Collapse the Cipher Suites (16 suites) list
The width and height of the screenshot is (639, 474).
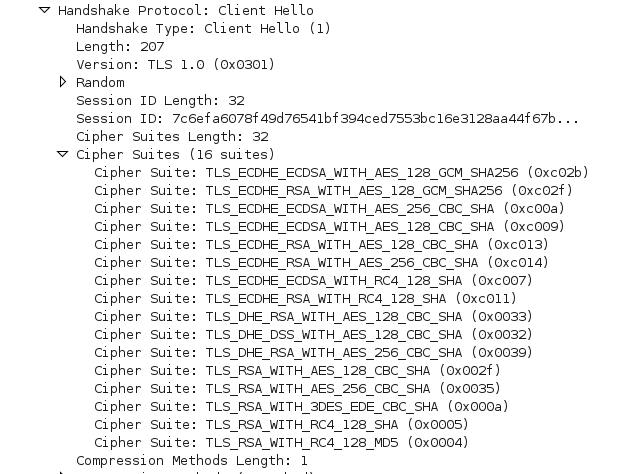pyautogui.click(x=62, y=154)
